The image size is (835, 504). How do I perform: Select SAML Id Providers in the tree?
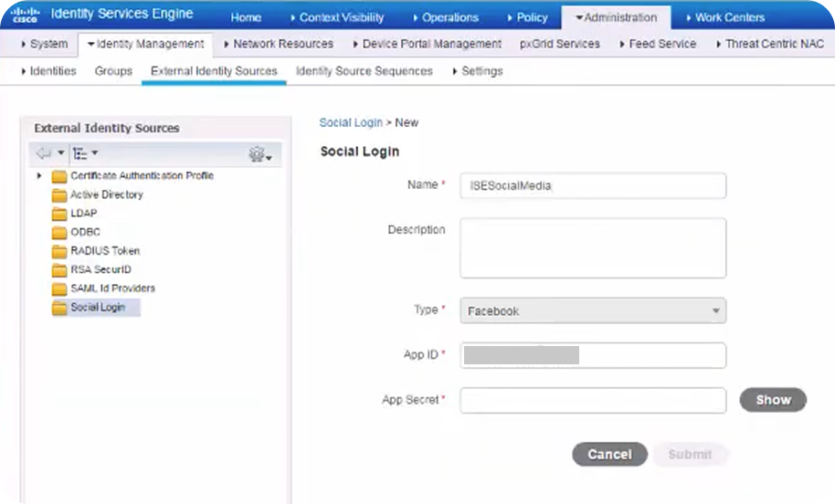pos(112,289)
